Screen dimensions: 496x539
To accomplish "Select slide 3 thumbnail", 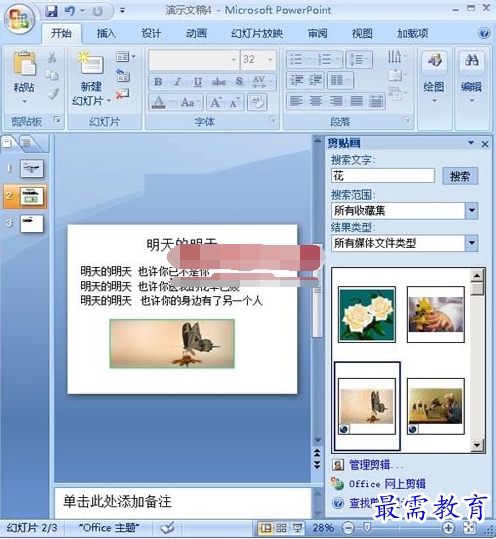I will [32, 223].
